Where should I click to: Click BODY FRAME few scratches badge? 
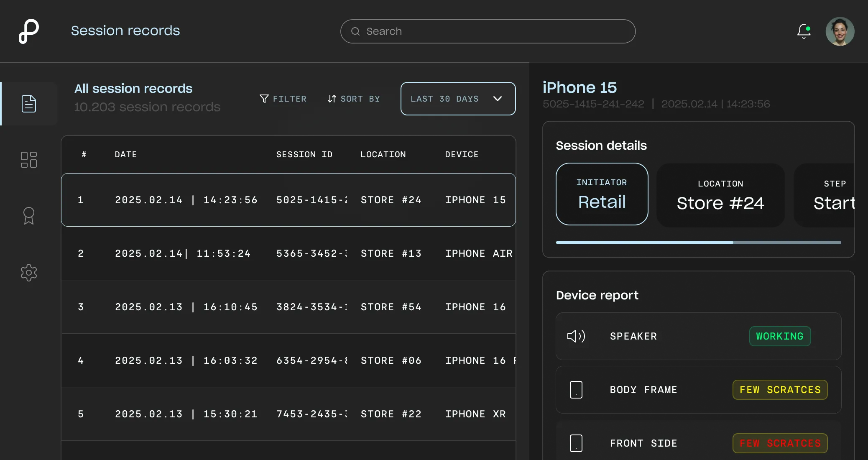(780, 390)
